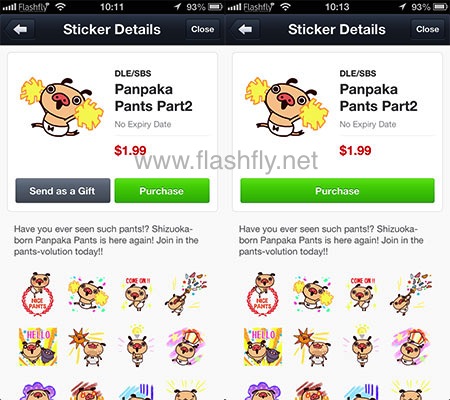Select the cheerleader pom-pom sticker on right screen
Viewport: 450px width, 400px height.
(x=313, y=295)
